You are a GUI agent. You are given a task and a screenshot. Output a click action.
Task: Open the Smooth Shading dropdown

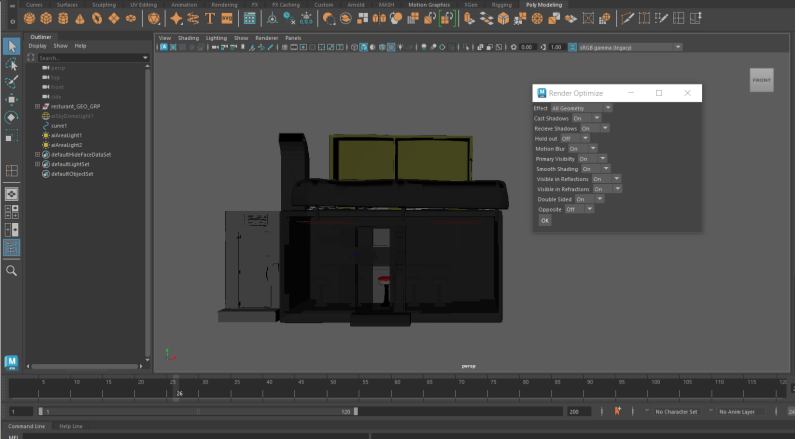[x=595, y=168]
